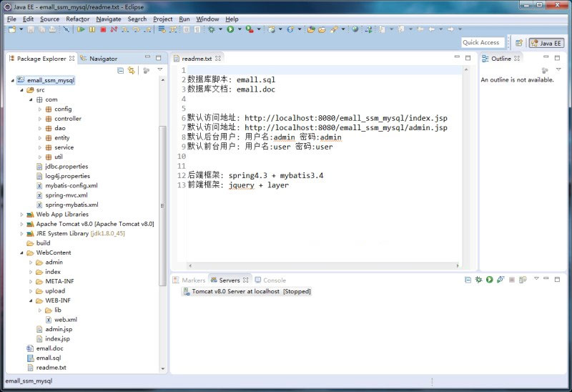
Task: Click the Quick Access search field
Action: point(481,43)
